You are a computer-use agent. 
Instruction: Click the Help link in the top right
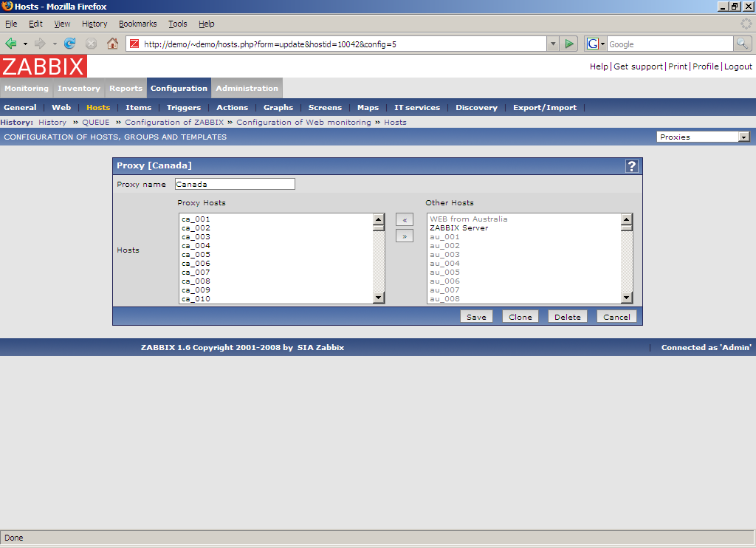(599, 66)
